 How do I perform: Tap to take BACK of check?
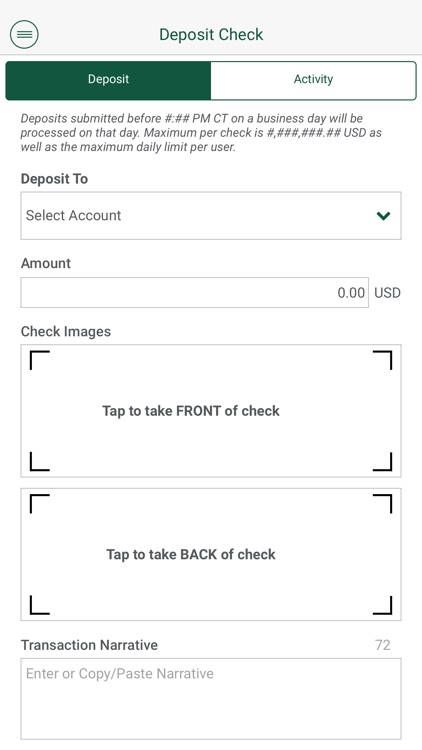tap(211, 554)
